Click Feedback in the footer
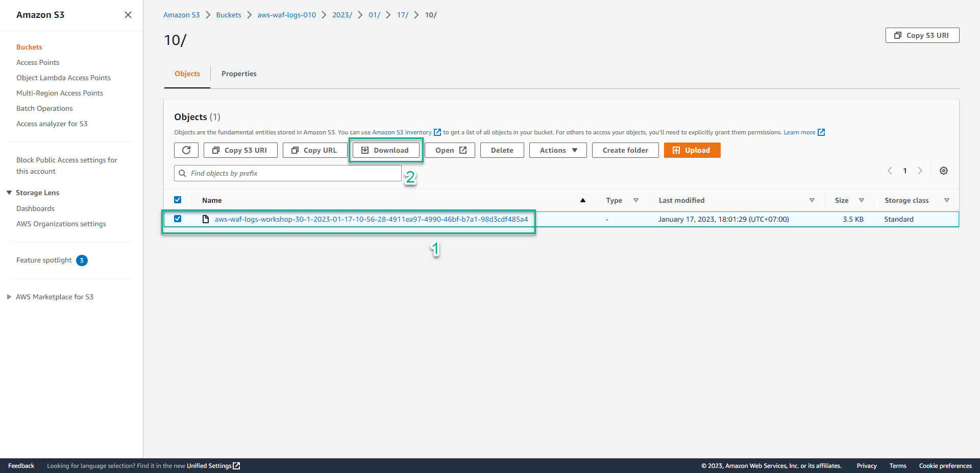 click(21, 466)
